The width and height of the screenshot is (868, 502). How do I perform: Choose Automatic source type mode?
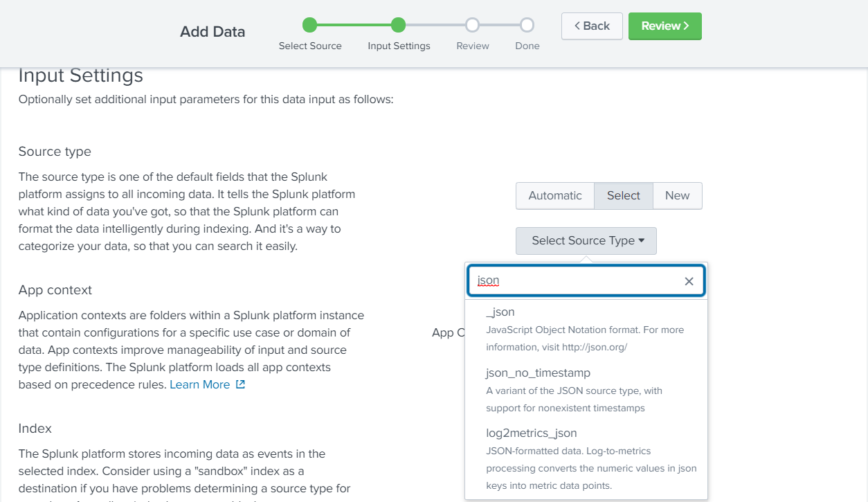(x=554, y=196)
